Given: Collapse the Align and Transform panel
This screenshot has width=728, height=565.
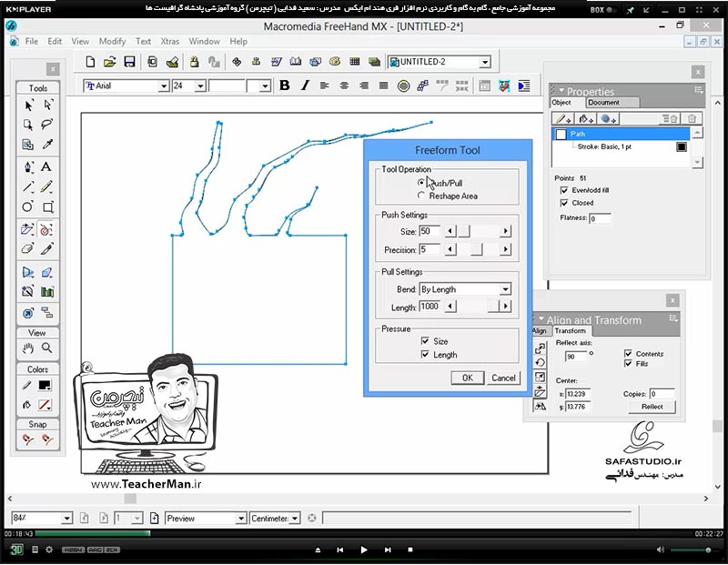Looking at the screenshot, I should (541, 319).
